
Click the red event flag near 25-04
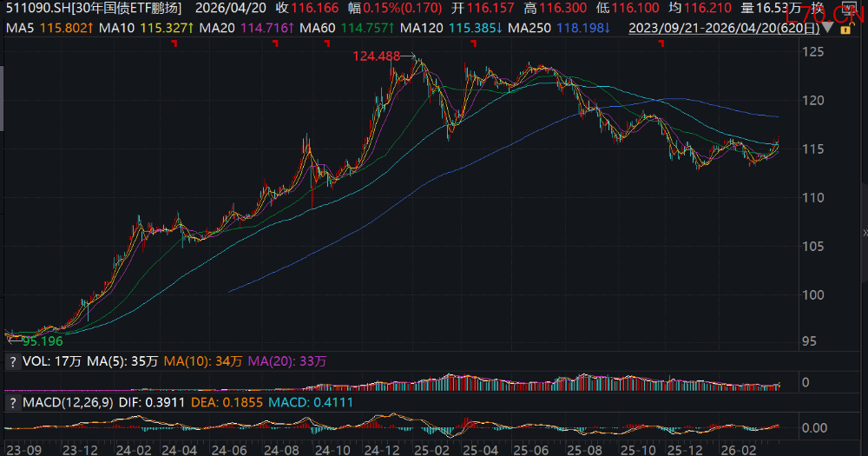(x=474, y=43)
